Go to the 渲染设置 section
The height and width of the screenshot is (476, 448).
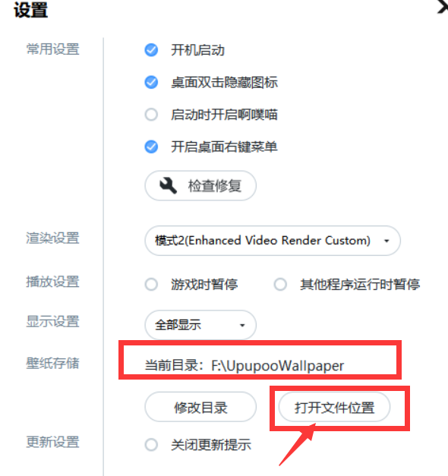point(52,238)
